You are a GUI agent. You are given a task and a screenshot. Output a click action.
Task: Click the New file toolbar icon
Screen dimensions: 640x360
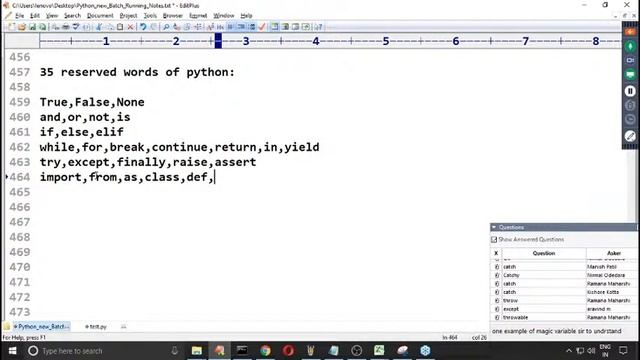pos(11,27)
